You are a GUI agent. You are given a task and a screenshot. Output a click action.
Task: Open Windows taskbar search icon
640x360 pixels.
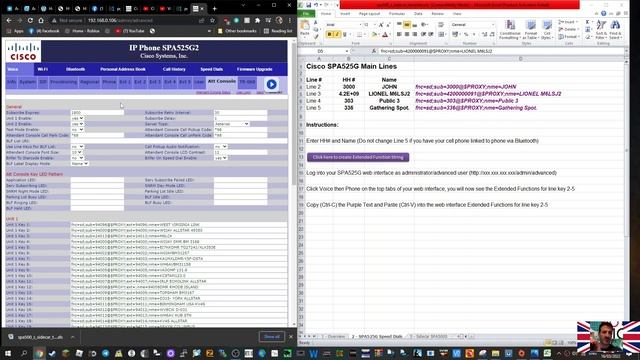click(x=24, y=353)
